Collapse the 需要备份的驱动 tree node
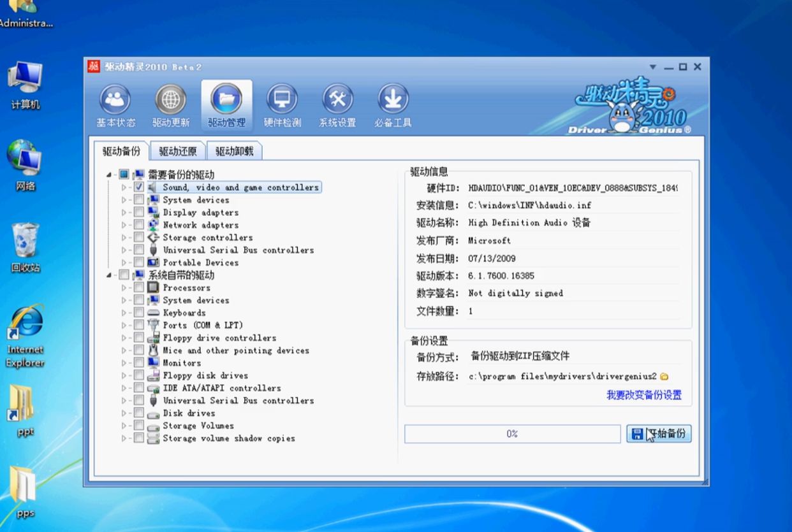Image resolution: width=792 pixels, height=532 pixels. tap(110, 175)
